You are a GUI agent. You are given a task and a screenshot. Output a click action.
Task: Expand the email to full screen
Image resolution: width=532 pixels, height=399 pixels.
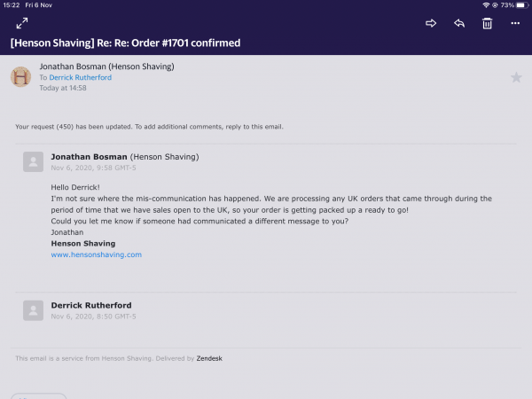(22, 23)
